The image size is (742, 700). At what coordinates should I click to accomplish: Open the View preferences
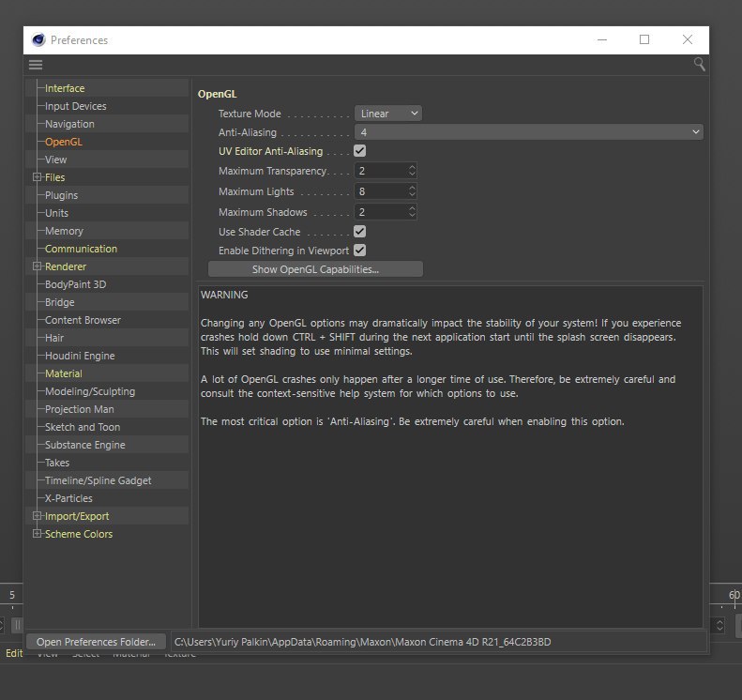point(56,160)
